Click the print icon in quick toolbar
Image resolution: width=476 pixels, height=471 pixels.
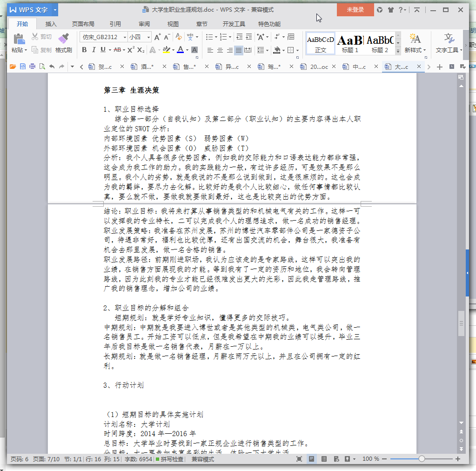32,67
